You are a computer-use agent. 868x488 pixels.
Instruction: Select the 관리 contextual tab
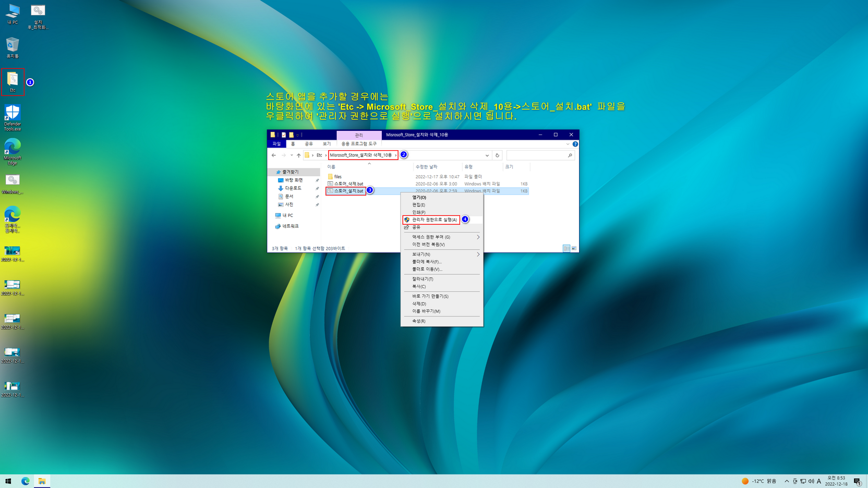pyautogui.click(x=359, y=135)
